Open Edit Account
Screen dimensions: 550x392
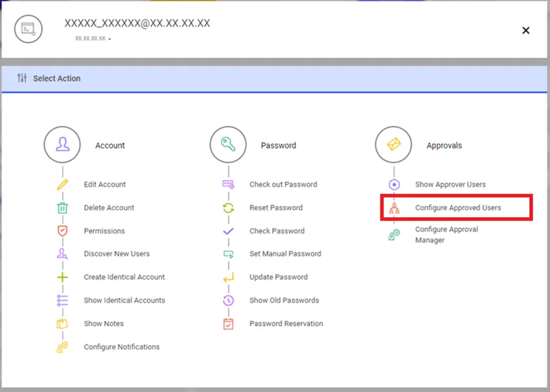pos(104,185)
